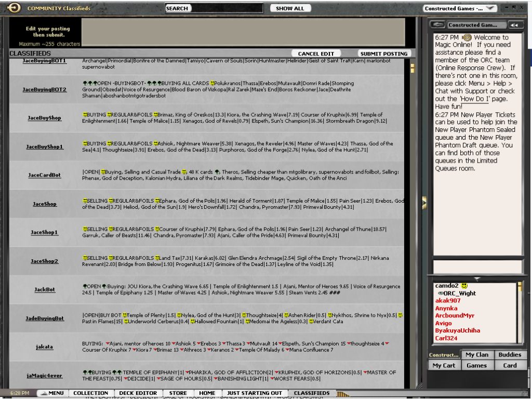
Task: Click the classifieds list scrollbar thumb
Action: (x=413, y=68)
